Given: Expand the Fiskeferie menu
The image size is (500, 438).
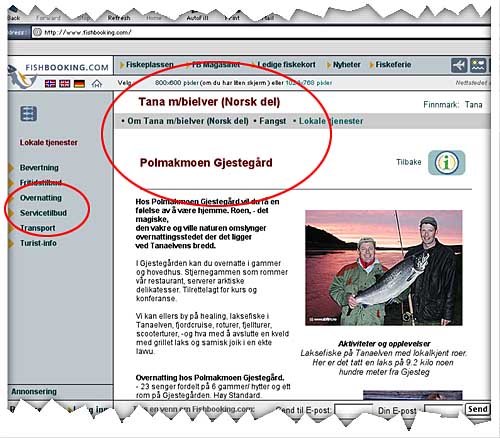Looking at the screenshot, I should point(390,65).
